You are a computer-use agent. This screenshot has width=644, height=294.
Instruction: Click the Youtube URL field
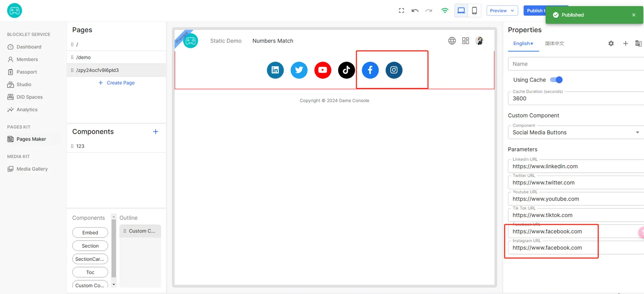(576, 199)
